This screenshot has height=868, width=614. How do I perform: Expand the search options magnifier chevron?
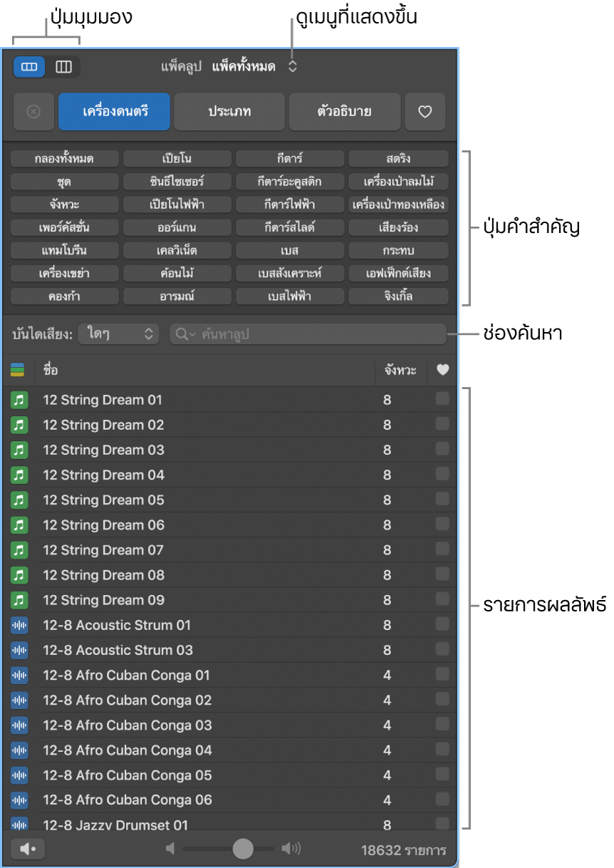(186, 334)
